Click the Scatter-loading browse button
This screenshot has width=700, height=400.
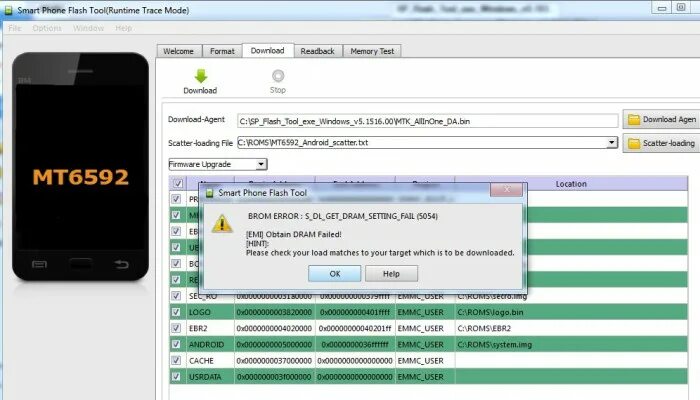661,143
